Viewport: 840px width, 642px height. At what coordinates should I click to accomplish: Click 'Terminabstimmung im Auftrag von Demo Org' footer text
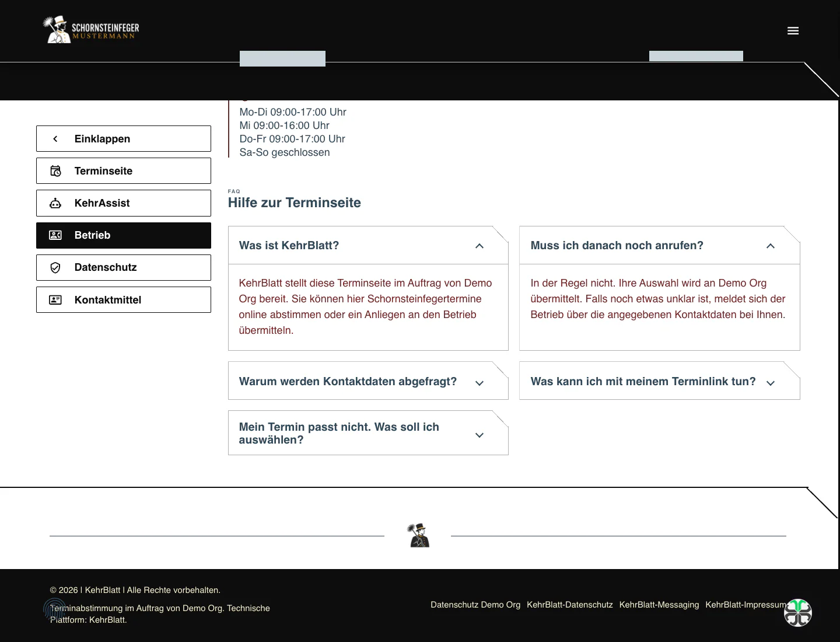160,614
